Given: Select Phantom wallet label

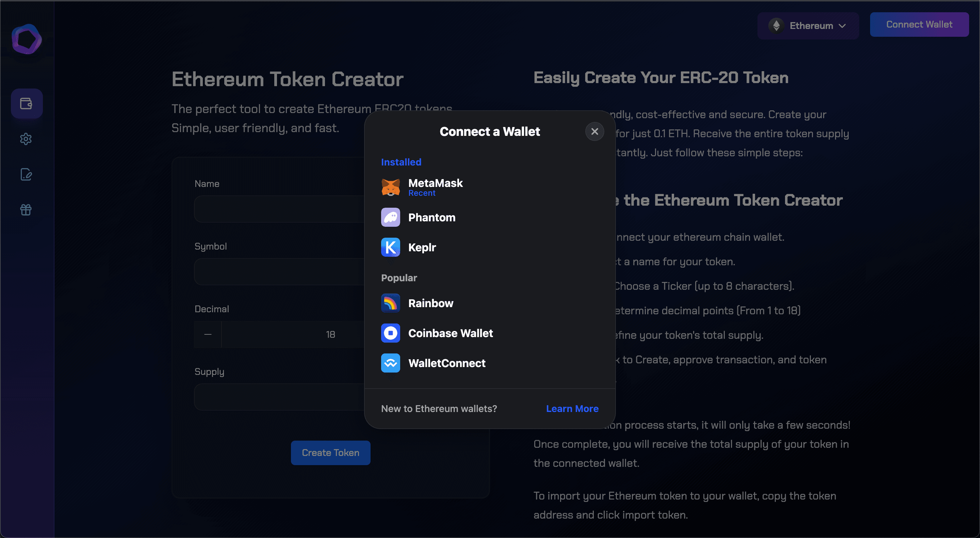Looking at the screenshot, I should pos(432,217).
